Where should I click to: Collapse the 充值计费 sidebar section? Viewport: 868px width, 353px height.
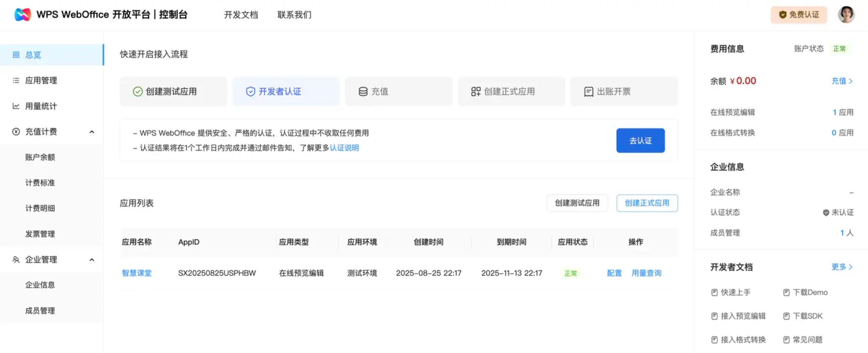coord(92,132)
